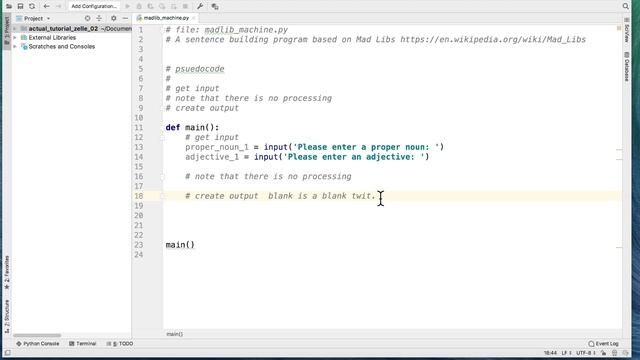The width and height of the screenshot is (640, 360).
Task: Select External Libraries tree item
Action: [x=52, y=38]
